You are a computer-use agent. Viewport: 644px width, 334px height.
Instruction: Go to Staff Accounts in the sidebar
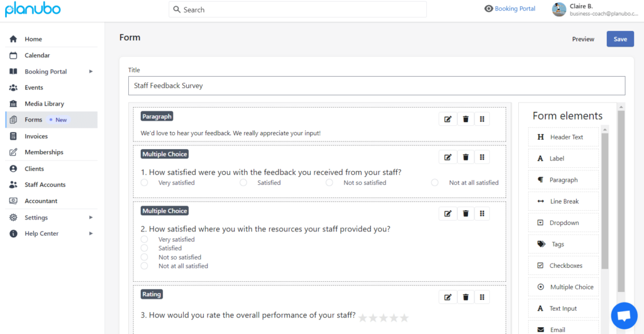coord(45,185)
